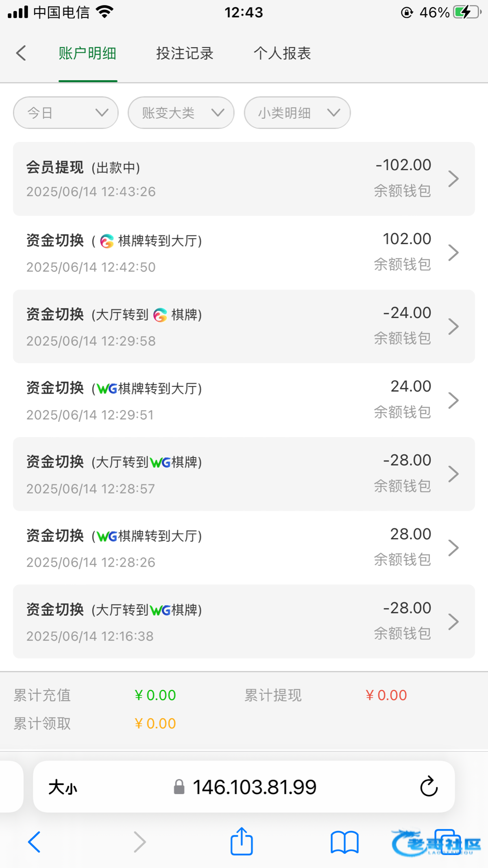Expand the 账变大类 category dropdown
The height and width of the screenshot is (868, 488).
pyautogui.click(x=181, y=113)
